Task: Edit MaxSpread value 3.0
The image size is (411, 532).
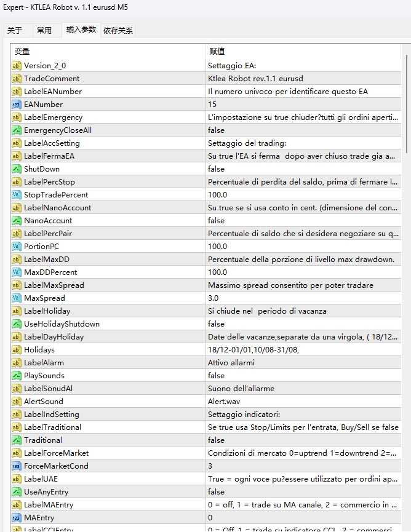Action: point(303,298)
